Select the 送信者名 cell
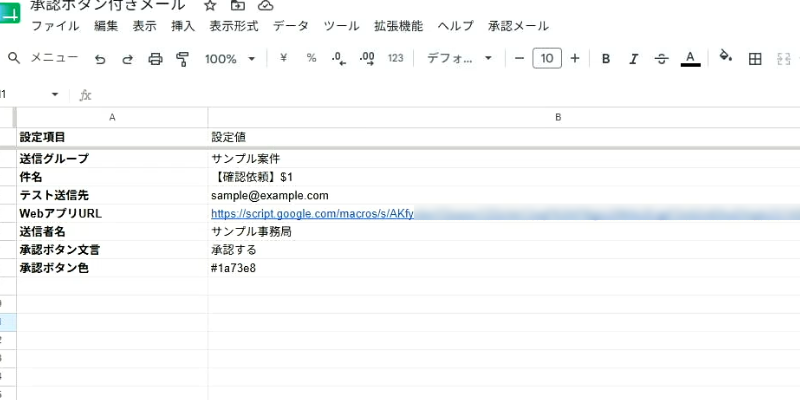The width and height of the screenshot is (800, 400). tap(112, 232)
